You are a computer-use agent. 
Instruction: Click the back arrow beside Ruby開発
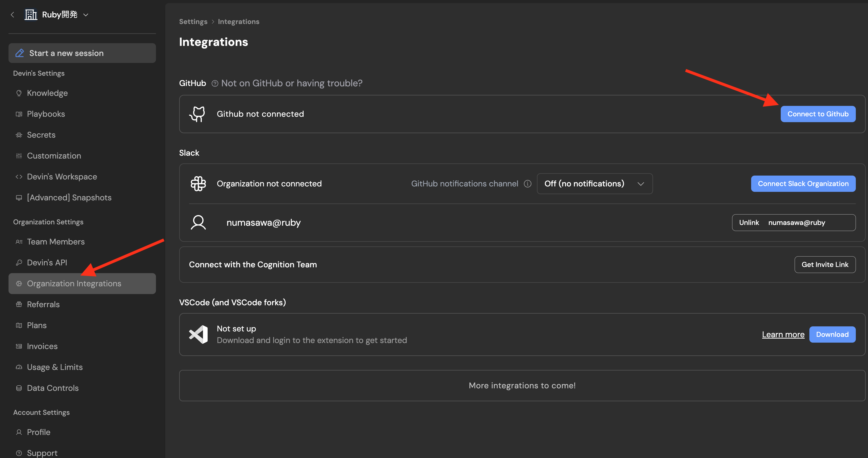(12, 15)
